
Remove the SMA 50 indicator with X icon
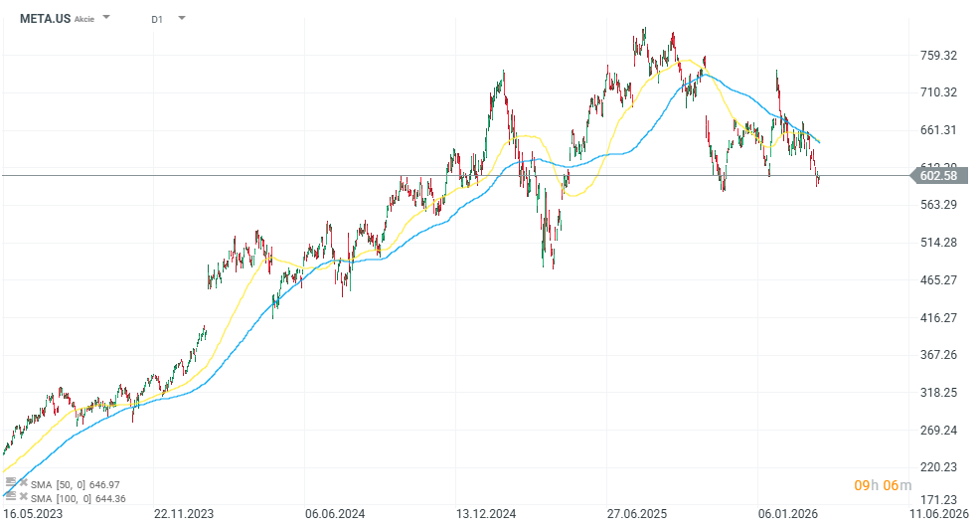(x=23, y=483)
